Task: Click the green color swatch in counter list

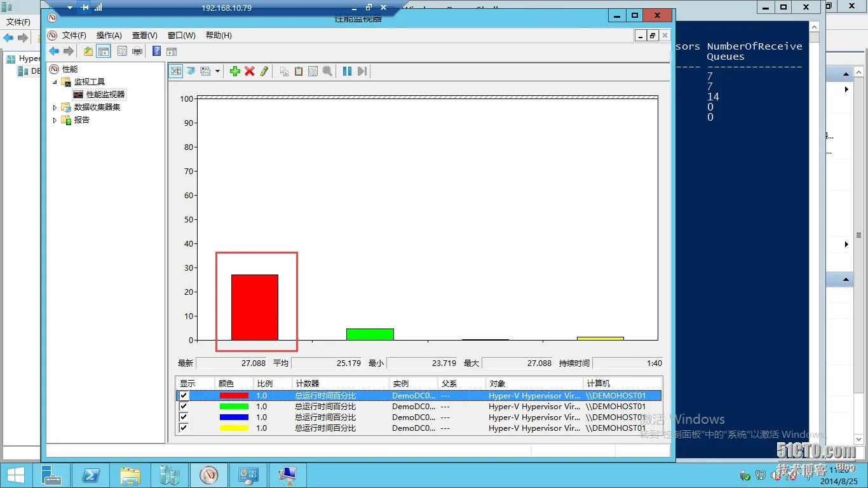Action: [234, 406]
